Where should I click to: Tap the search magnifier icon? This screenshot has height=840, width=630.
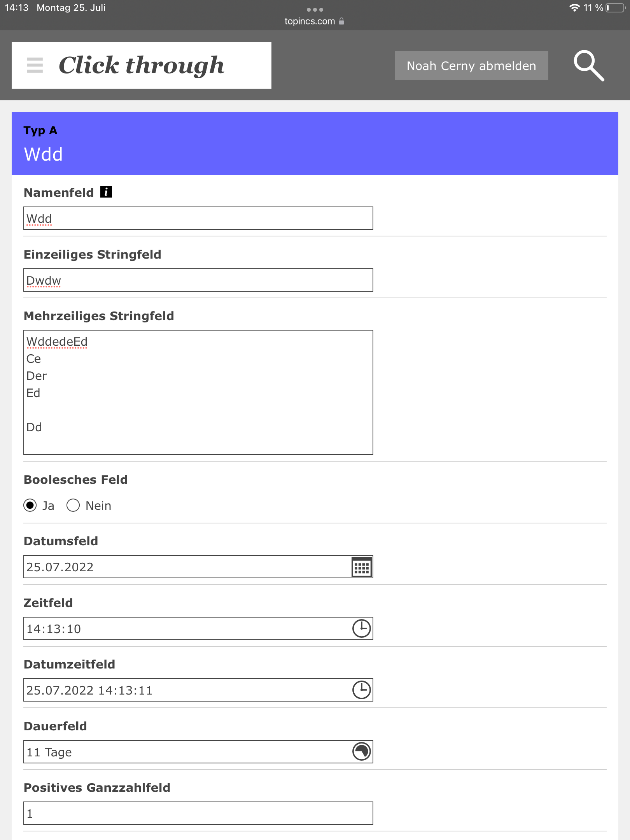tap(589, 65)
